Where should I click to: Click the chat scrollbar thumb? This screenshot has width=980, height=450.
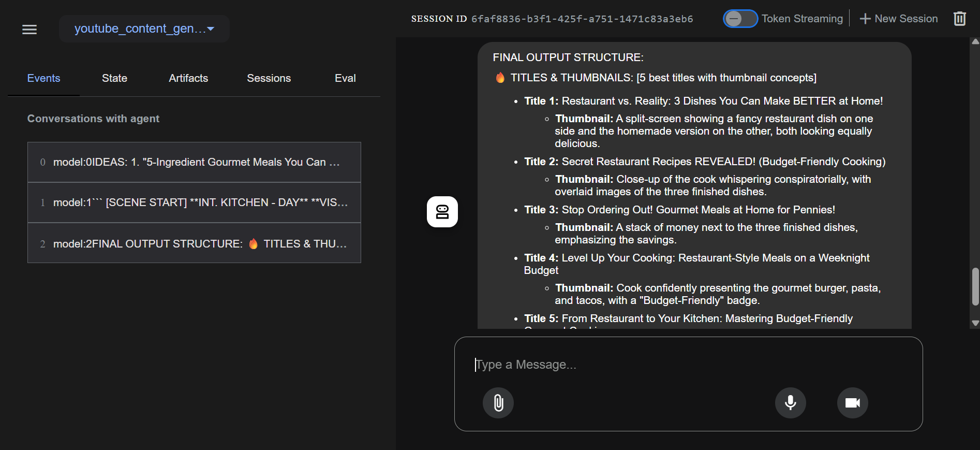coord(975,286)
